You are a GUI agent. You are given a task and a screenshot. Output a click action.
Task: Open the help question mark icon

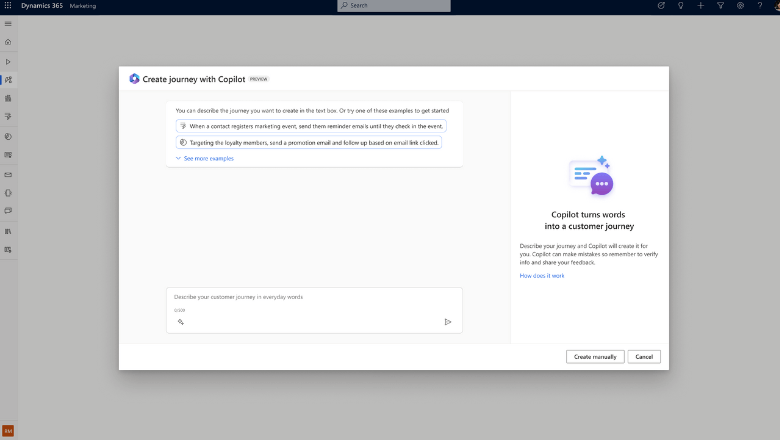click(x=760, y=6)
